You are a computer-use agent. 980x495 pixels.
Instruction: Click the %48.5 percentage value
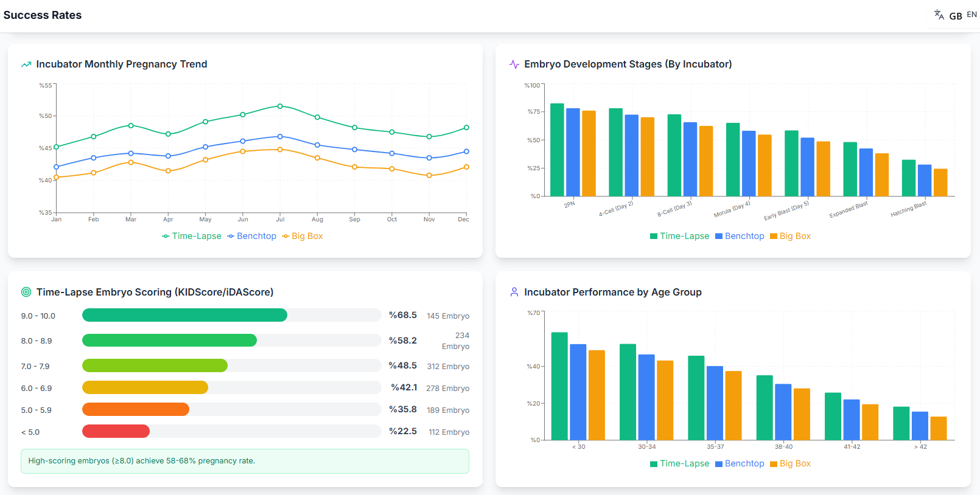[x=403, y=365]
